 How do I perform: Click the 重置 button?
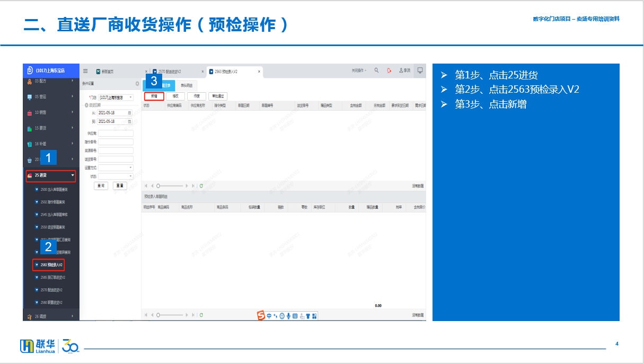120,186
